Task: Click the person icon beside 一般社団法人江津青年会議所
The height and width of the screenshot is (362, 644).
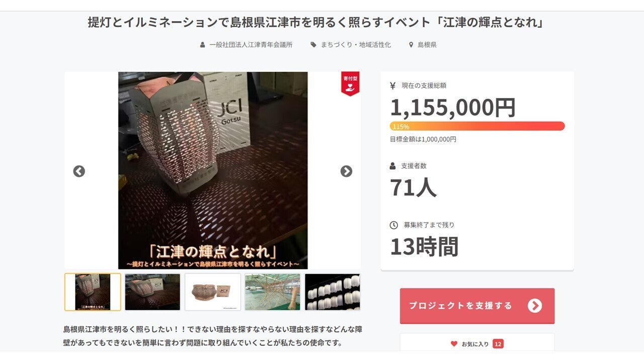Action: pos(203,45)
